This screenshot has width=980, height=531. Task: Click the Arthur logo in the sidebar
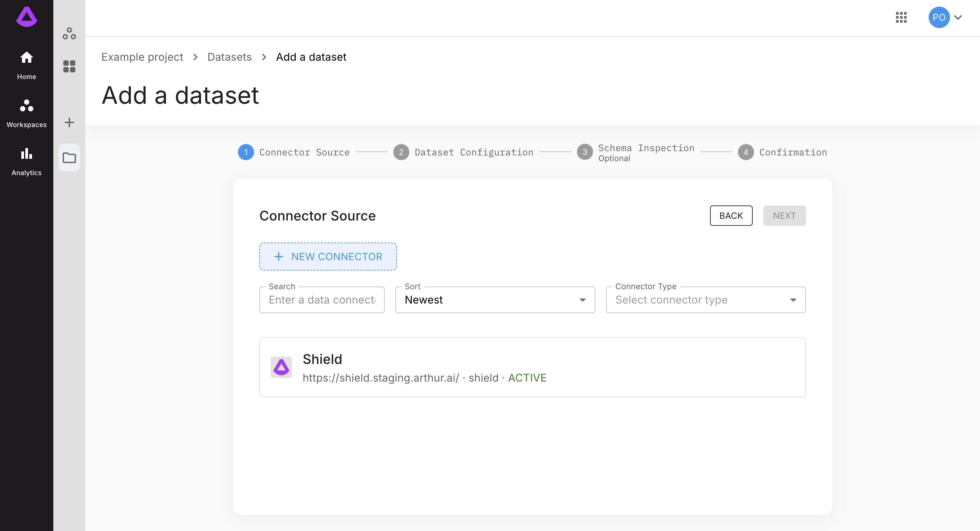pyautogui.click(x=26, y=17)
